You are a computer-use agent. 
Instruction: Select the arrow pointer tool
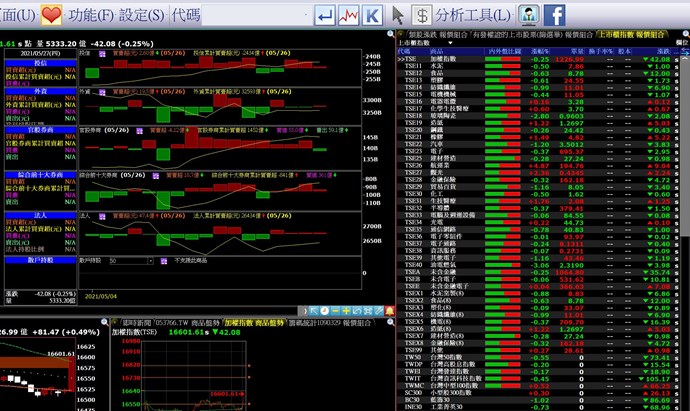pos(398,15)
